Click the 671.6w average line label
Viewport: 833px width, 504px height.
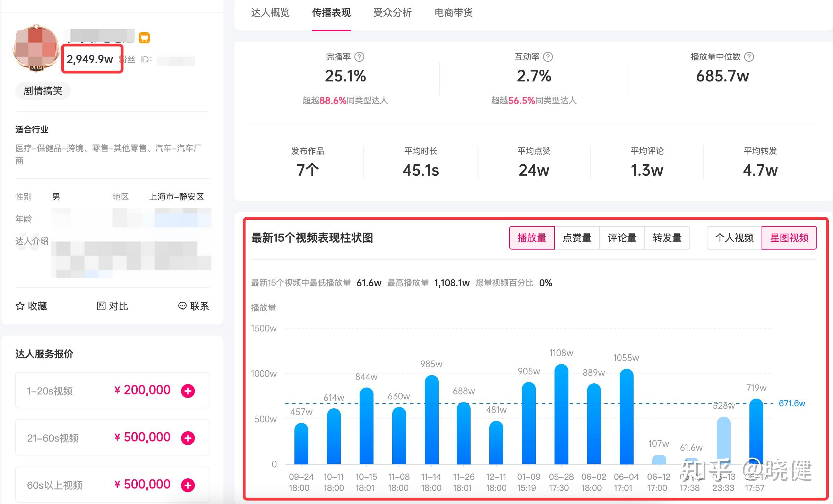point(792,403)
